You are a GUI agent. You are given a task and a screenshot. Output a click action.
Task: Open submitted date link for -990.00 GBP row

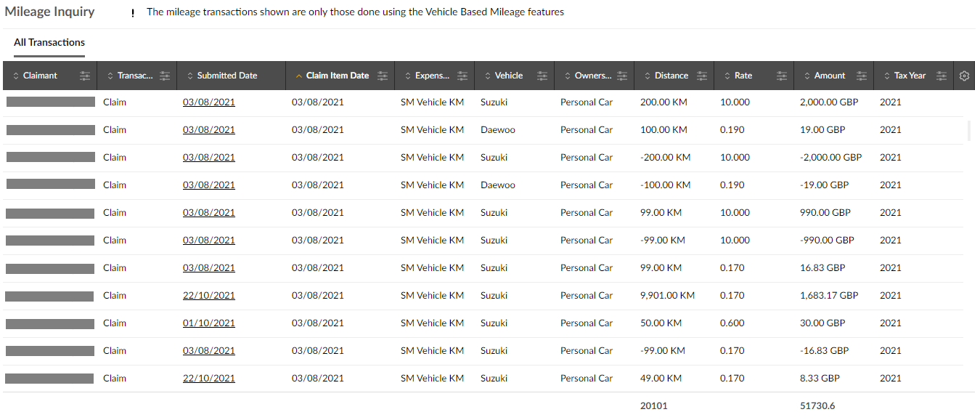coord(209,241)
